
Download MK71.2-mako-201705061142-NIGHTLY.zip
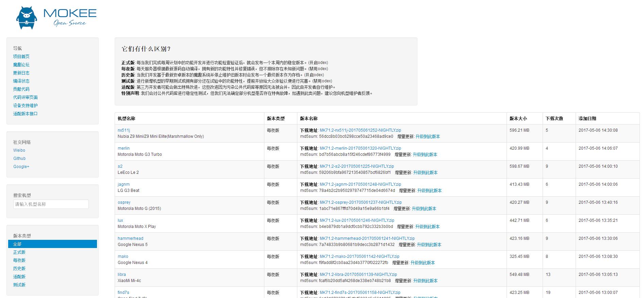[360, 256]
